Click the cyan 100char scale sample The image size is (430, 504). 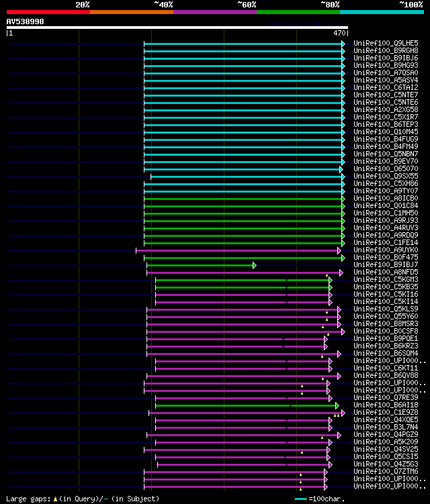pyautogui.click(x=300, y=499)
